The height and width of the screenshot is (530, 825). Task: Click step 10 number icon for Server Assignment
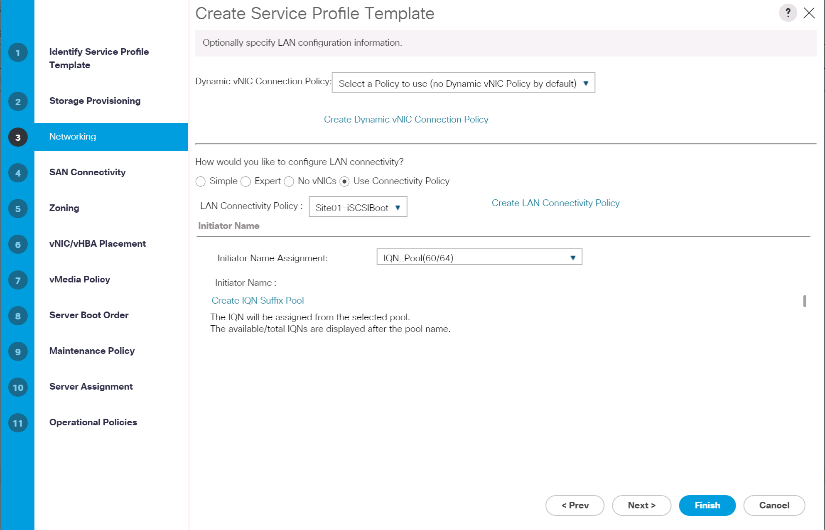17,387
